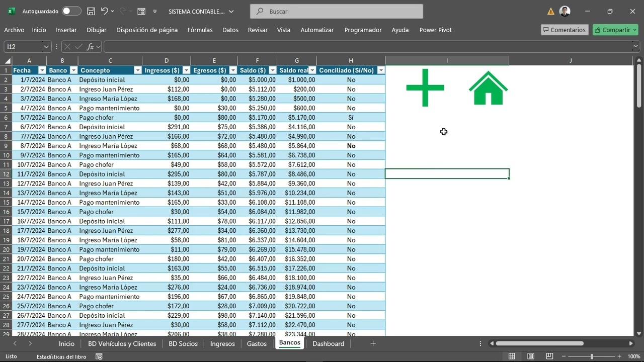Screen dimensions: 644x362
Task: Open the Banco column filter dropdown
Action: 73,70
